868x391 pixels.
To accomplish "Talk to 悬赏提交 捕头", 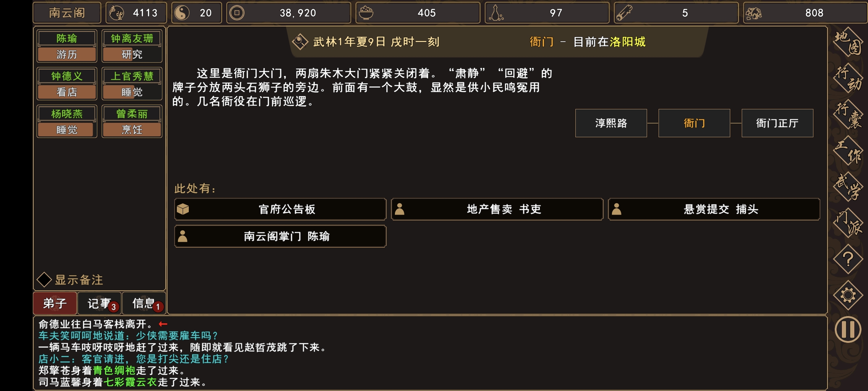I will point(714,209).
